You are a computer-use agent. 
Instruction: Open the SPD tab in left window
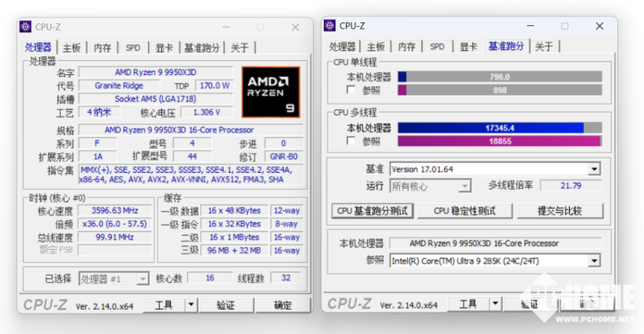(133, 47)
